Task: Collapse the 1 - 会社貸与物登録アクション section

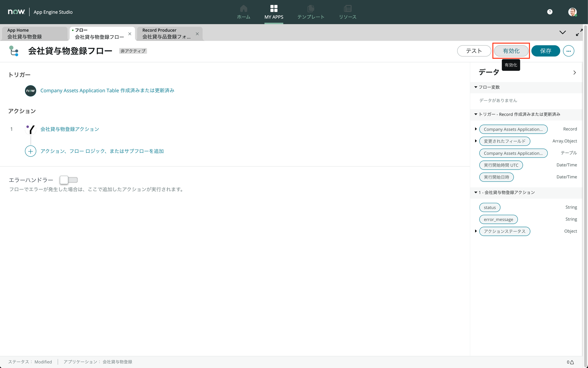Action: [x=476, y=193]
